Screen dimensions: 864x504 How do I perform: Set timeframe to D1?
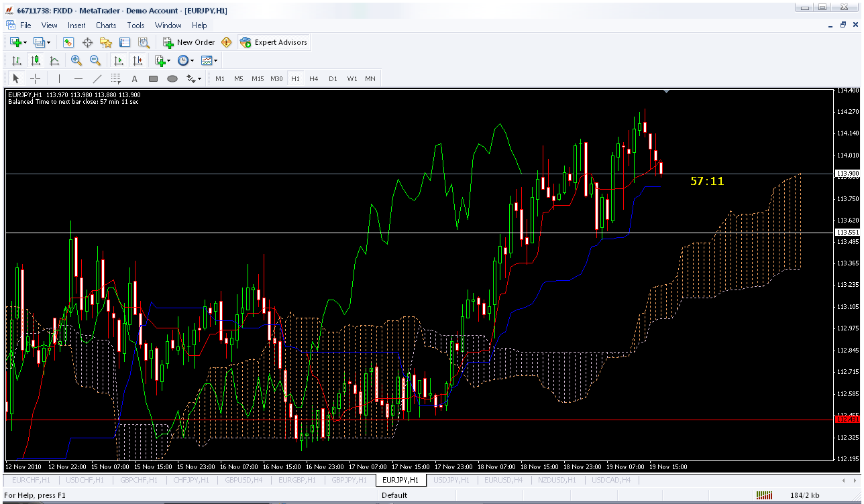tap(333, 78)
